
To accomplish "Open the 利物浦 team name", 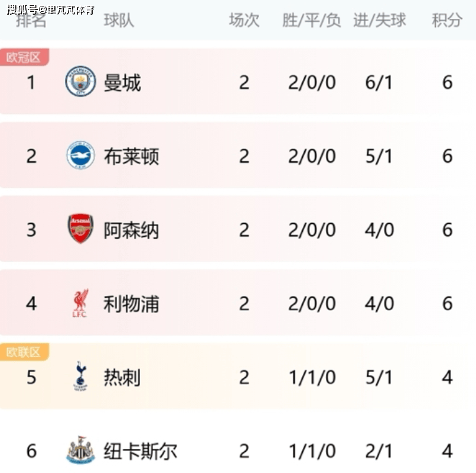I will click(132, 304).
